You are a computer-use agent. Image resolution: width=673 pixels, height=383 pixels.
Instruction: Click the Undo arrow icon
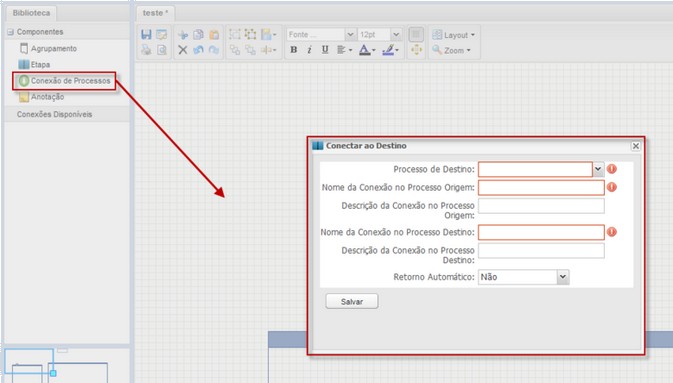click(x=198, y=50)
